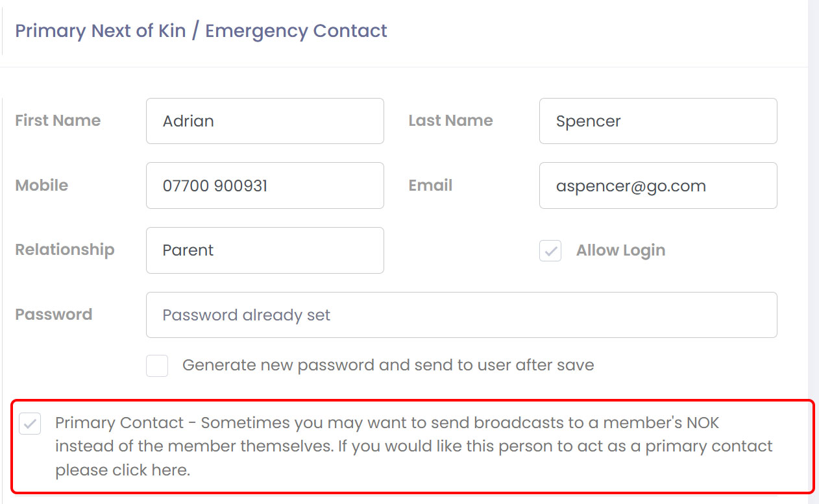The image size is (819, 504).
Task: Click the Email label
Action: [x=430, y=186]
